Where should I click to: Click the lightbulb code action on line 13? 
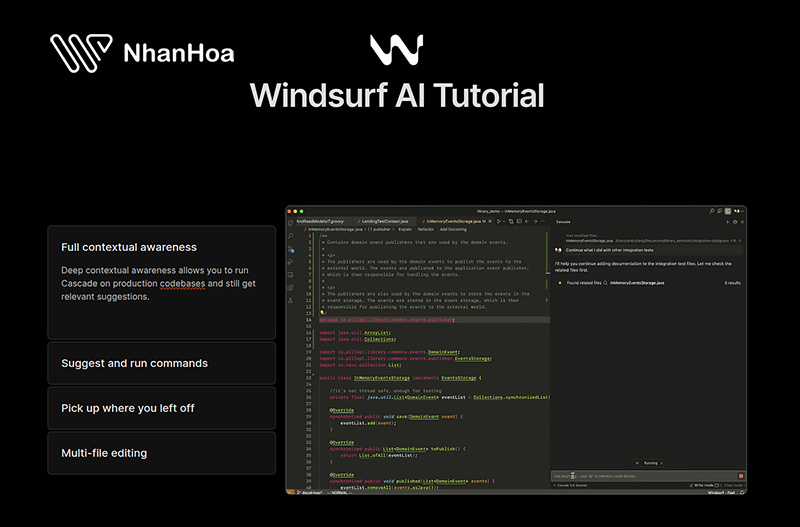[x=322, y=312]
